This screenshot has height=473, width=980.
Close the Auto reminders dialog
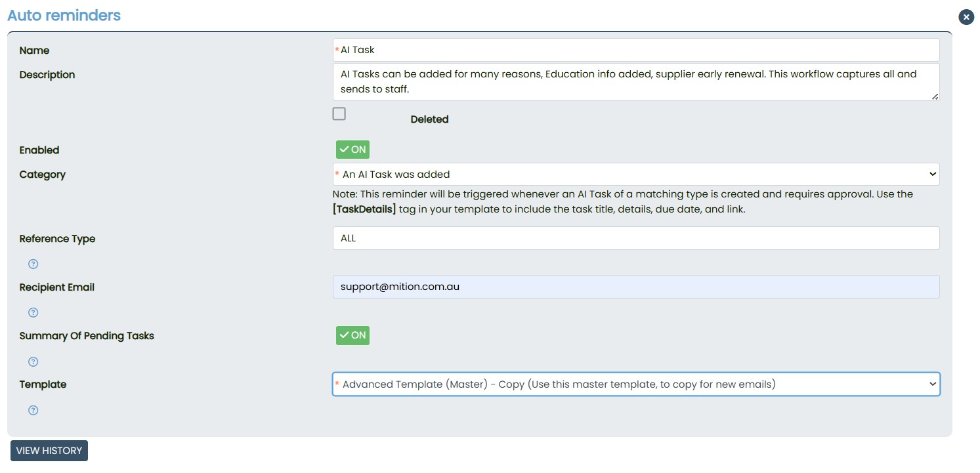click(966, 17)
